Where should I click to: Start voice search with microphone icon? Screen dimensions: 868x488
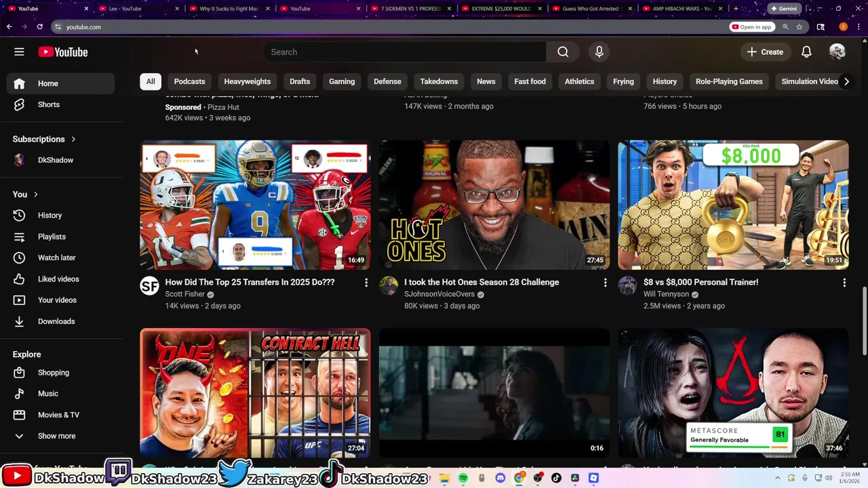pyautogui.click(x=599, y=52)
